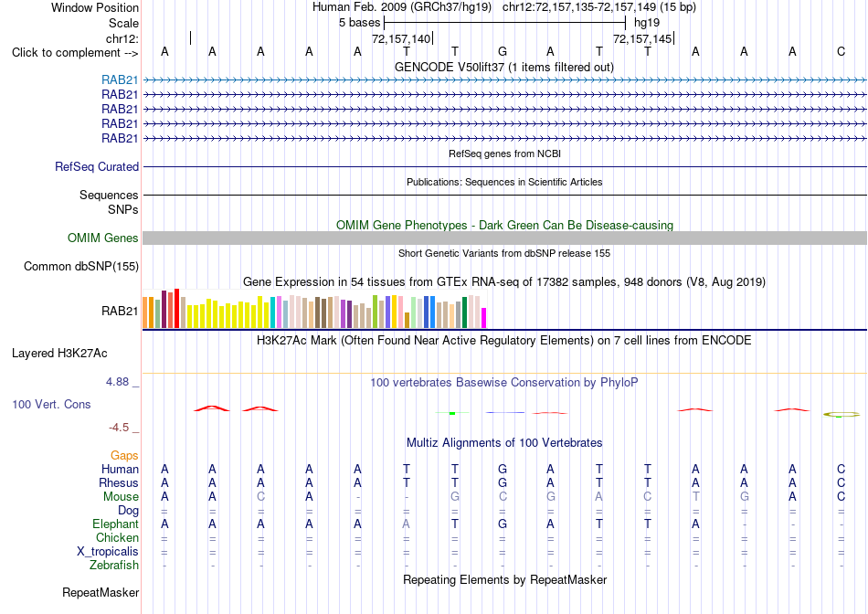The width and height of the screenshot is (868, 614).
Task: Click the Zebrafish species label
Action: [114, 566]
